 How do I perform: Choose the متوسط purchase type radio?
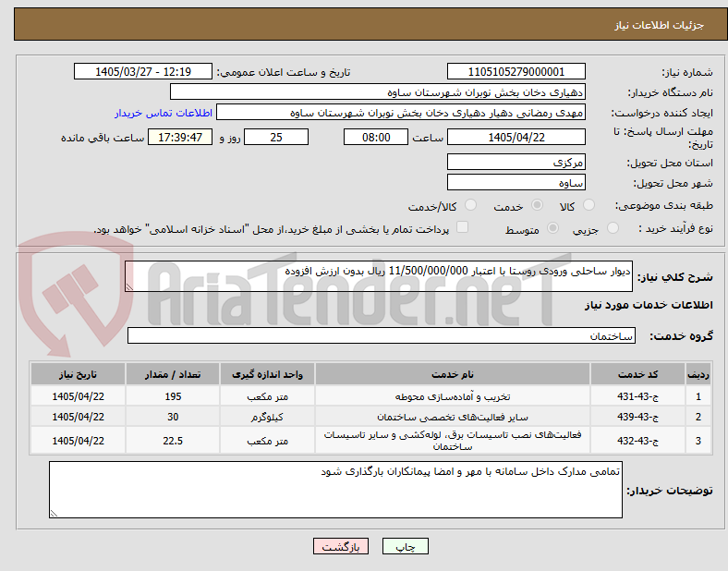553,228
